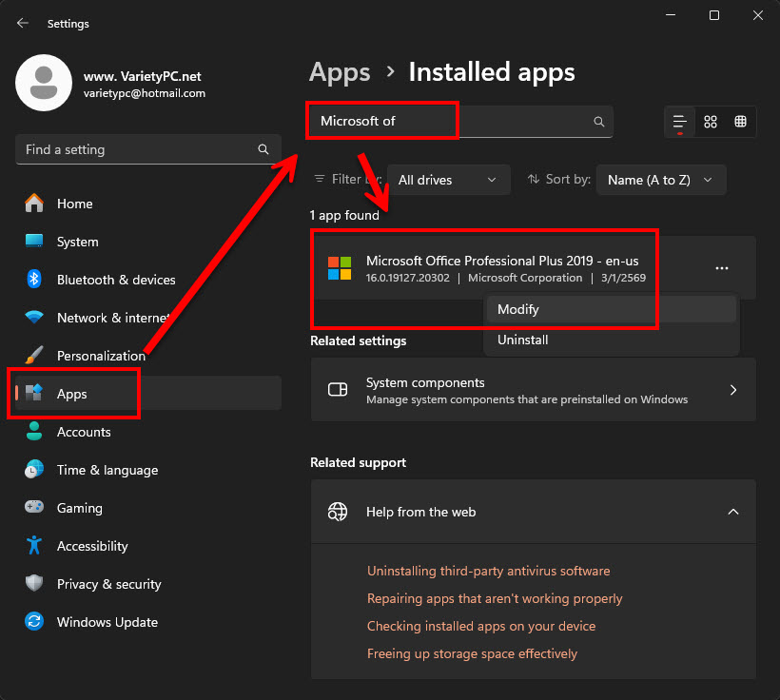
Task: Click the Find a setting search field
Action: 148,149
